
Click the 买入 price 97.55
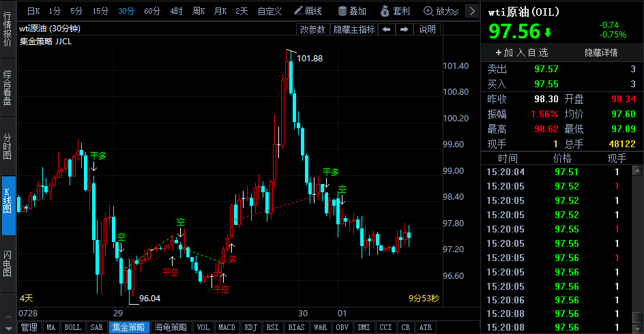(x=546, y=84)
